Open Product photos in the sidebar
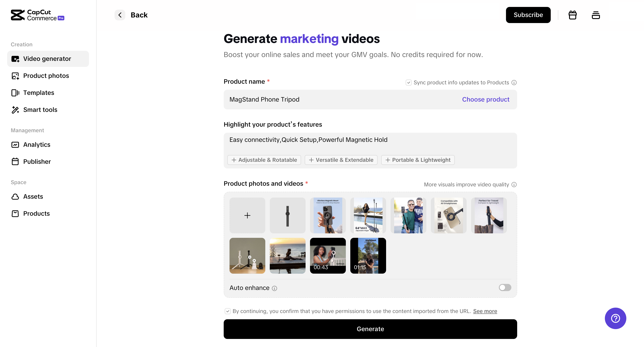The height and width of the screenshot is (347, 644). point(46,76)
